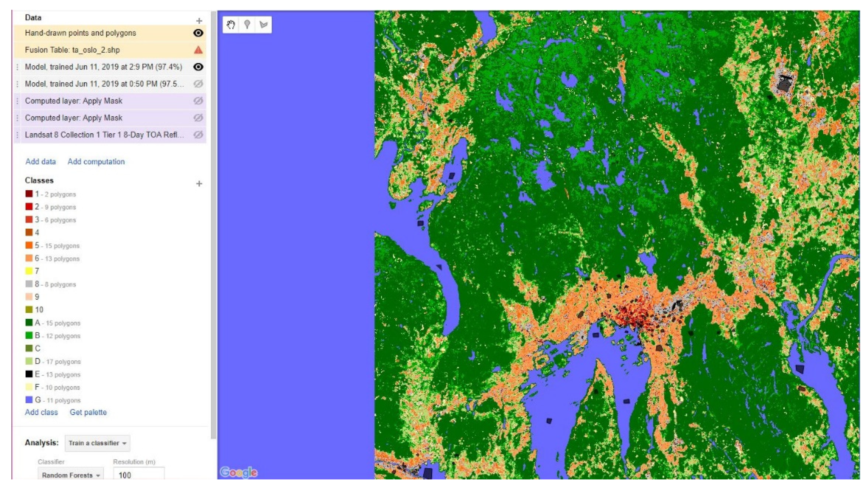The image size is (868, 490).
Task: Click the Fusion Table red warning icon
Action: pos(198,50)
